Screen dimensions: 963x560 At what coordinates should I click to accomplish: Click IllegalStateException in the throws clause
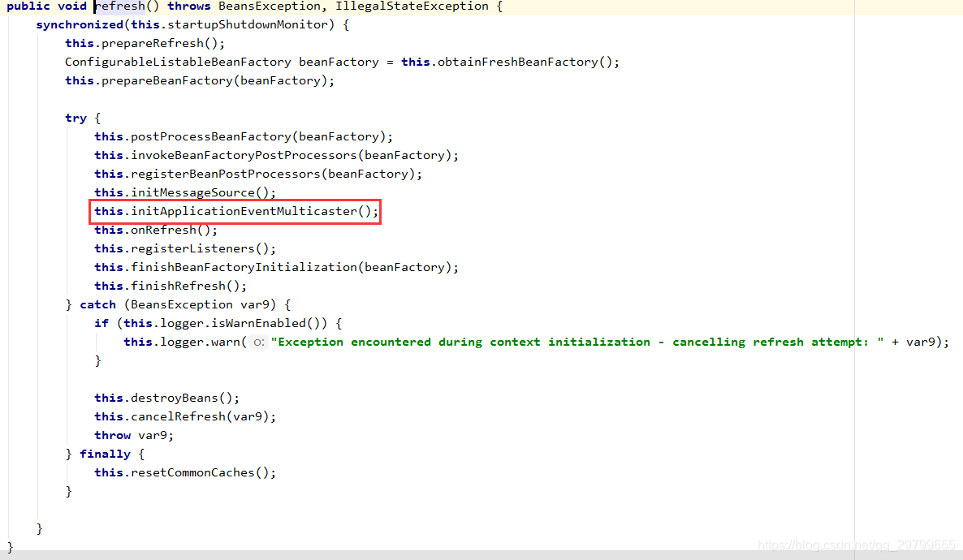click(x=412, y=6)
